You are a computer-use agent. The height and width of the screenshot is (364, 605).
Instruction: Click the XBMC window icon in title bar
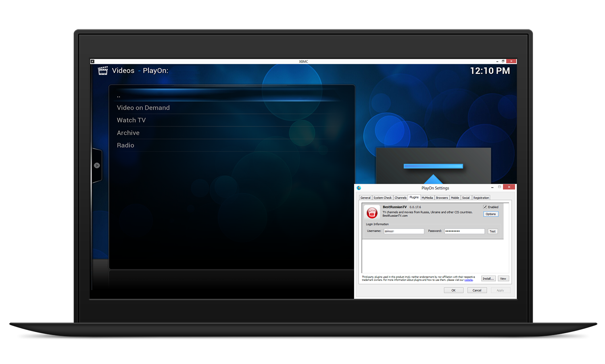(x=92, y=61)
